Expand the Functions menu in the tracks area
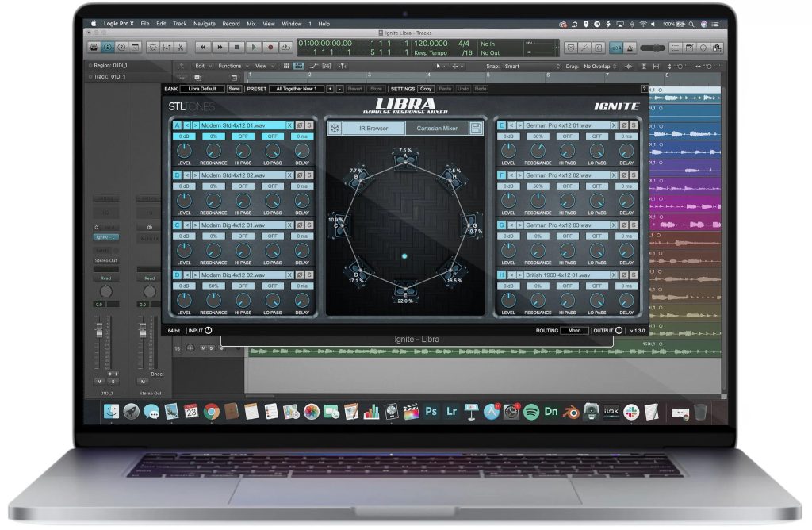This screenshot has height=530, width=812. pyautogui.click(x=230, y=66)
